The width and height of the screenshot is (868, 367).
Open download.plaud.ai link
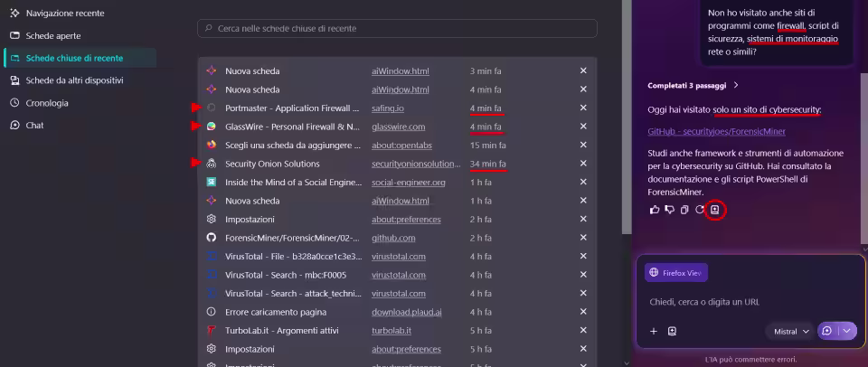[x=406, y=312]
